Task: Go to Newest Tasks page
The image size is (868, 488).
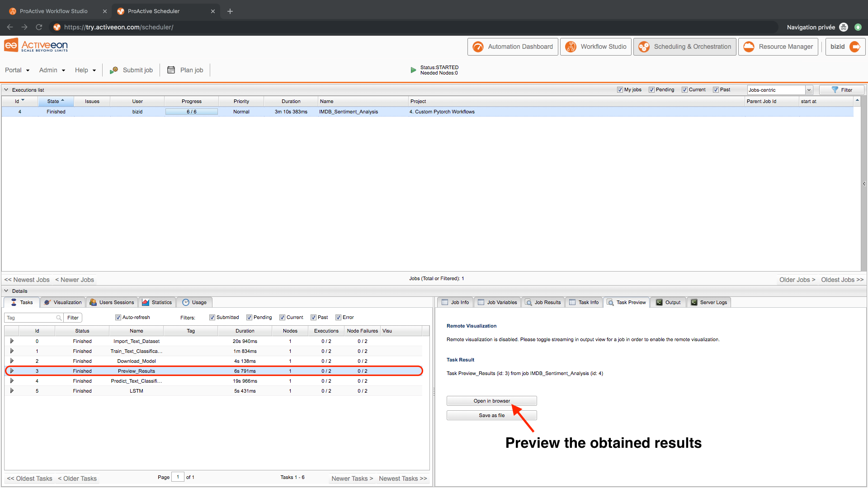Action: [403, 479]
